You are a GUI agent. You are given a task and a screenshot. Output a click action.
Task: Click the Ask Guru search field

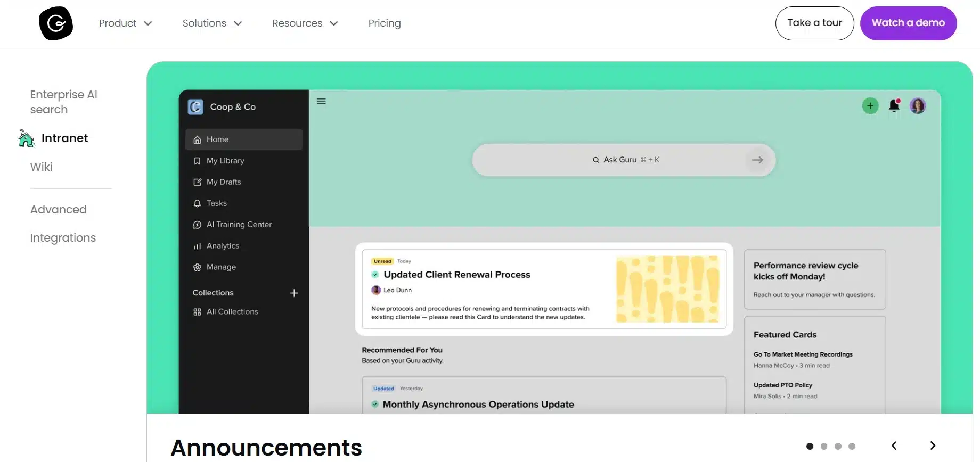[x=624, y=160]
